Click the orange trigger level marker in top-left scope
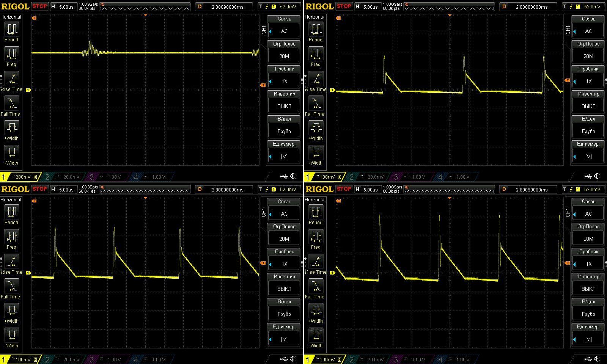The image size is (607, 364). point(263,85)
